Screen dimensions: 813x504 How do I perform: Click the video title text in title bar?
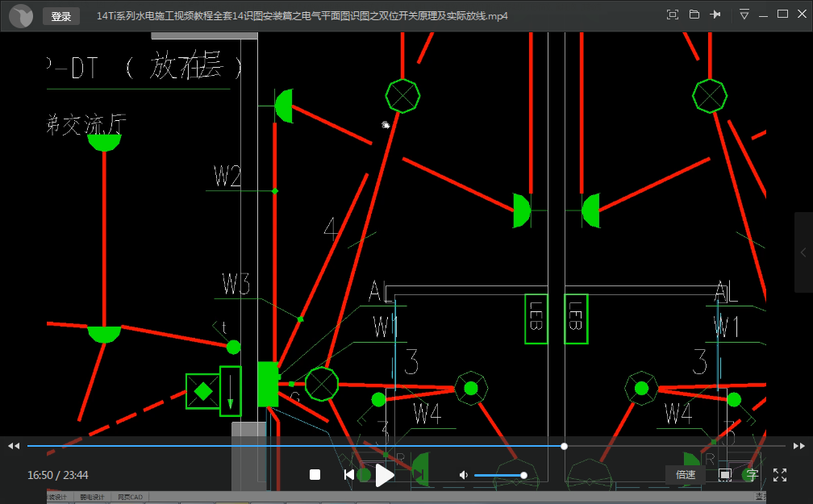tap(302, 16)
